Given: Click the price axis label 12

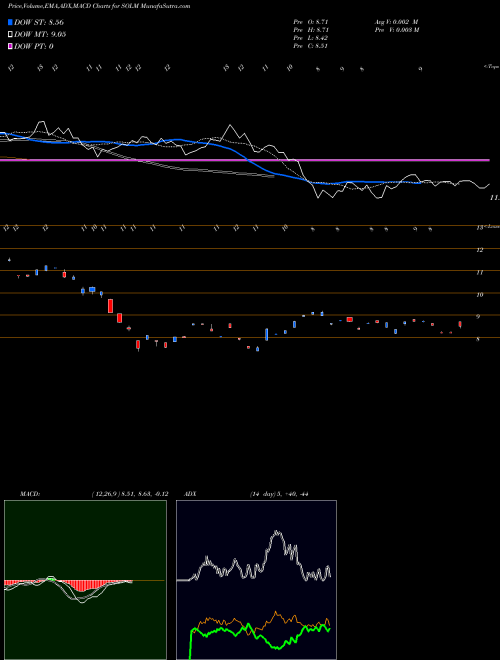Looking at the screenshot, I should pos(479,250).
